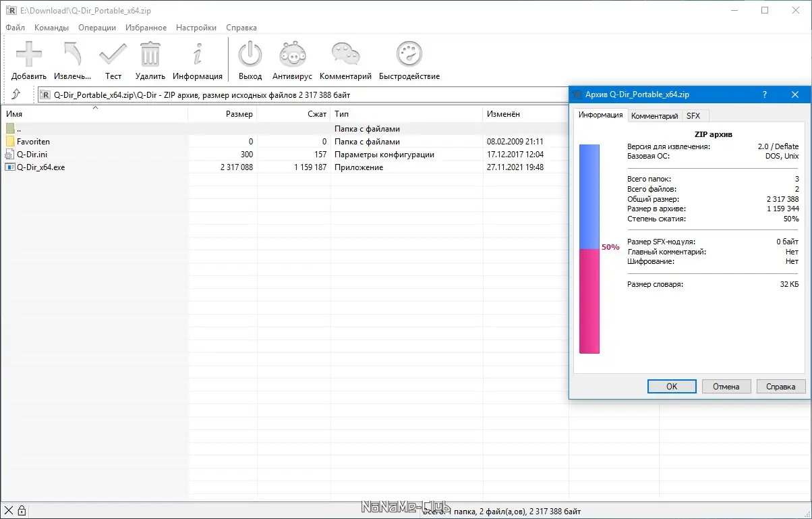Open the Комментарий speech-bubble icon

coord(345,54)
